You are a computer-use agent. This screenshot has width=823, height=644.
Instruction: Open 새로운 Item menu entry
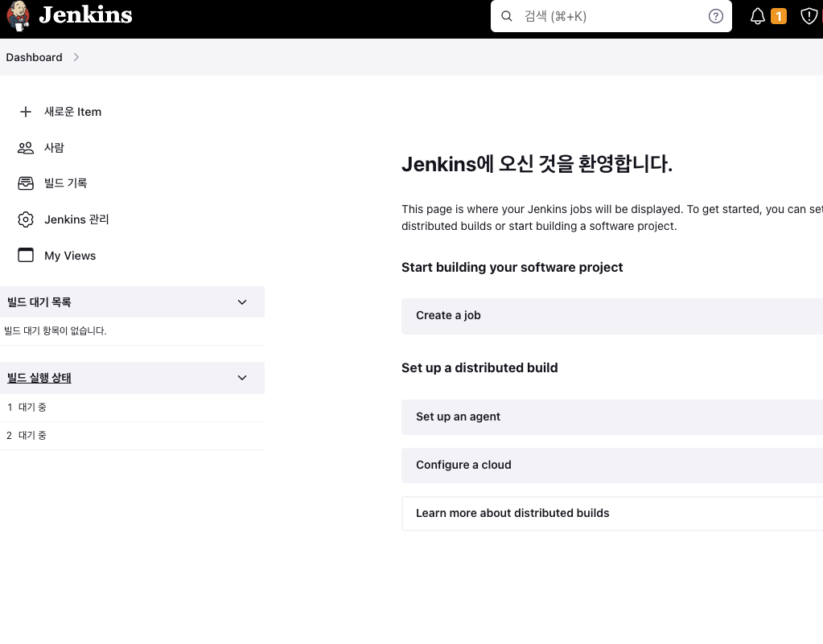(73, 112)
